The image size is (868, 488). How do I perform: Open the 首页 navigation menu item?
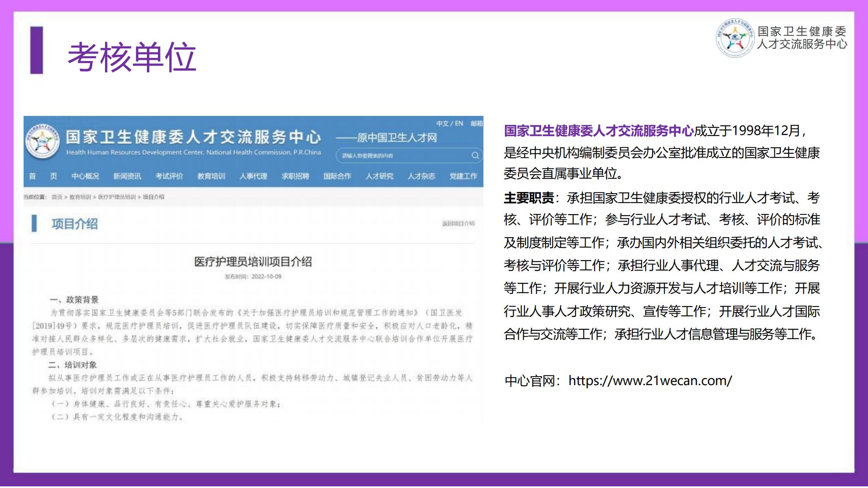43,176
